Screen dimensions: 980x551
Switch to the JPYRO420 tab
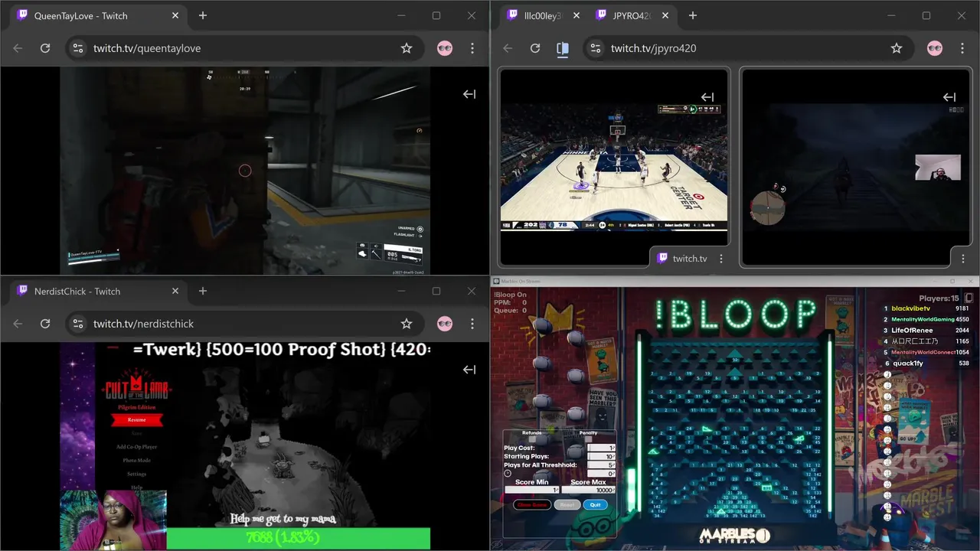point(632,15)
